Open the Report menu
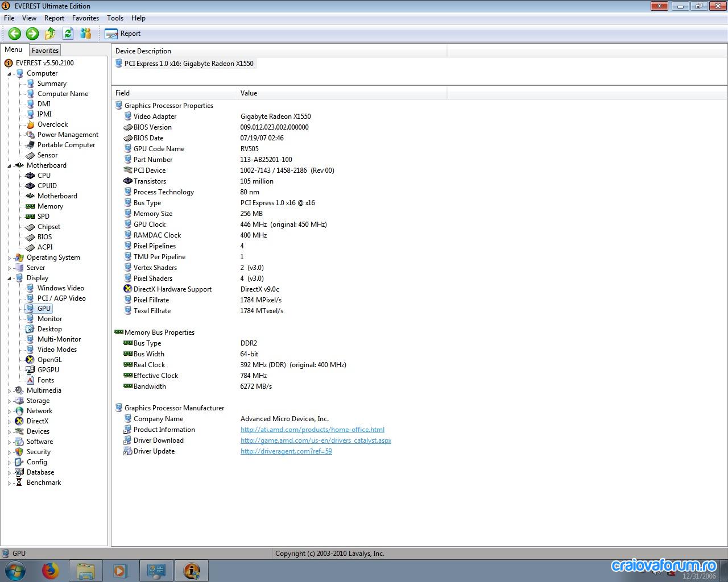728x582 pixels. coord(55,18)
